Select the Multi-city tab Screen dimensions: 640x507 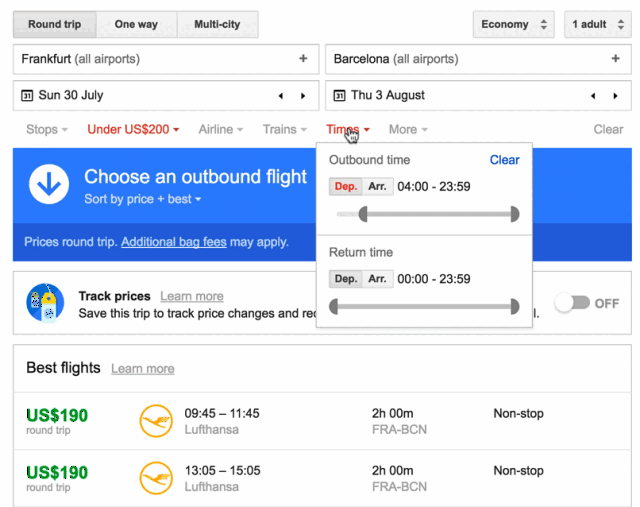click(217, 24)
